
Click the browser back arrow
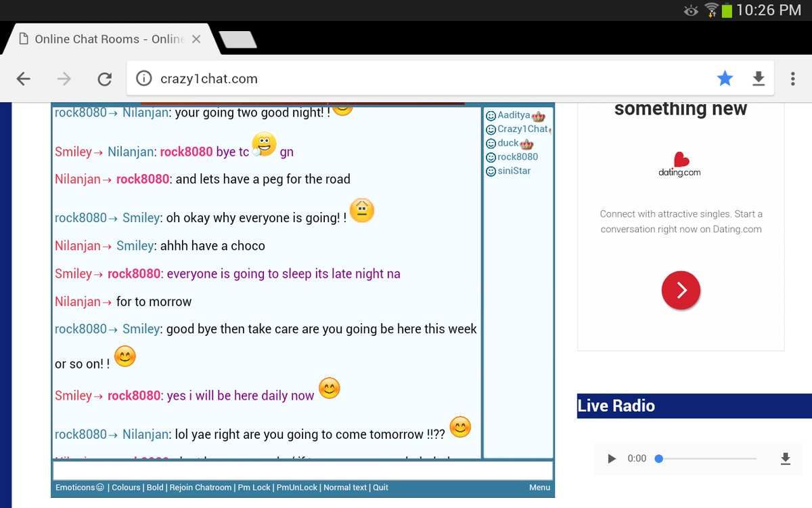pyautogui.click(x=24, y=79)
